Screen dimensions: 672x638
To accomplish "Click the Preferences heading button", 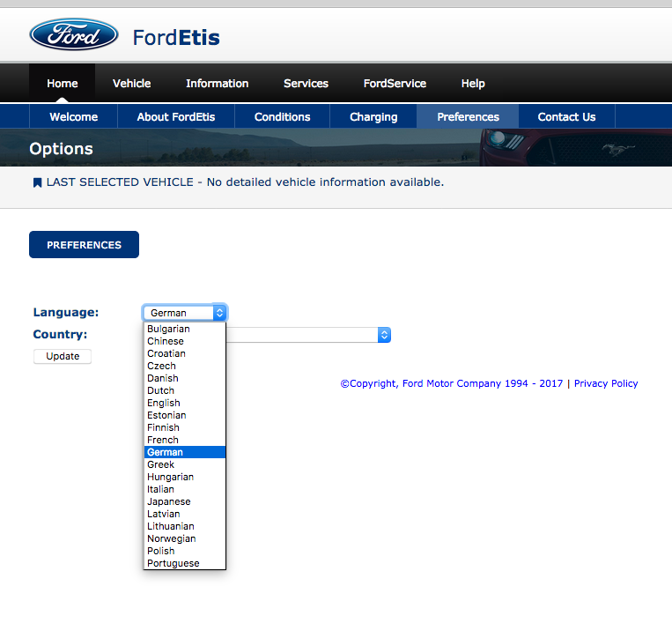I will [x=84, y=245].
